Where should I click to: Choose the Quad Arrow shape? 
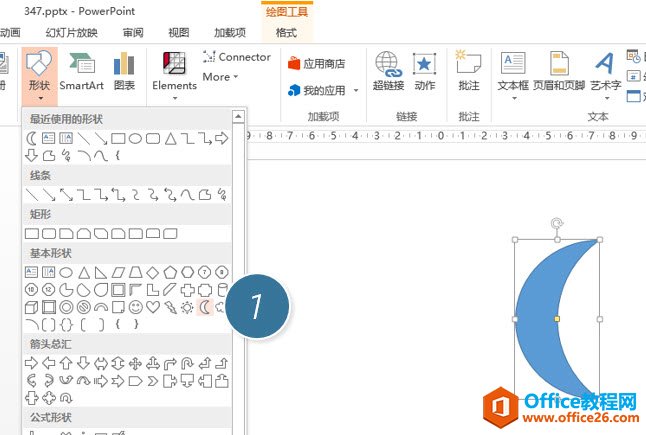point(136,363)
